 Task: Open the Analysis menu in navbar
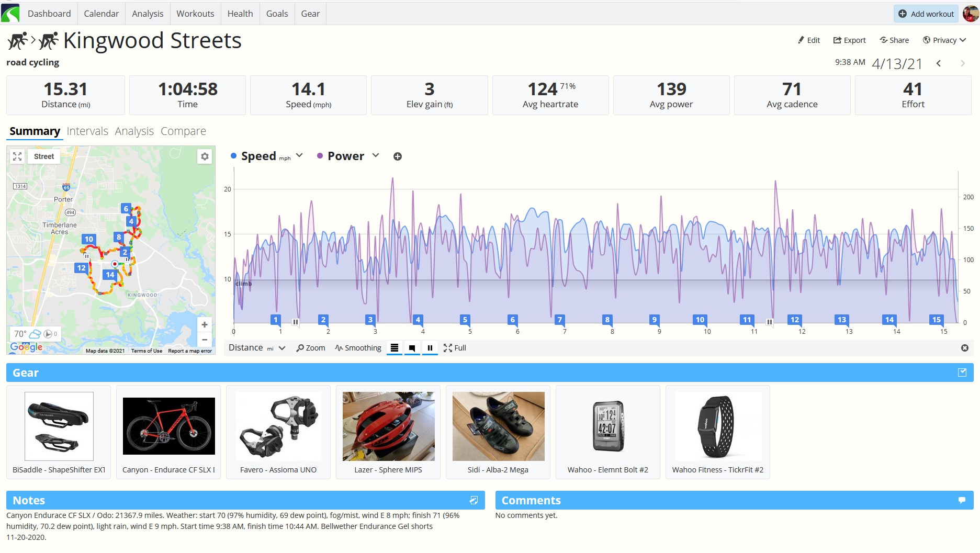(148, 14)
